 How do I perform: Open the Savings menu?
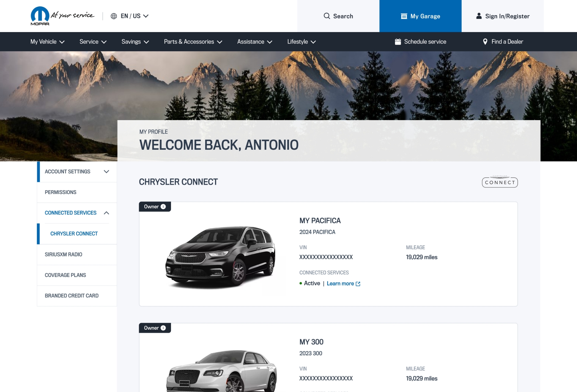point(135,42)
